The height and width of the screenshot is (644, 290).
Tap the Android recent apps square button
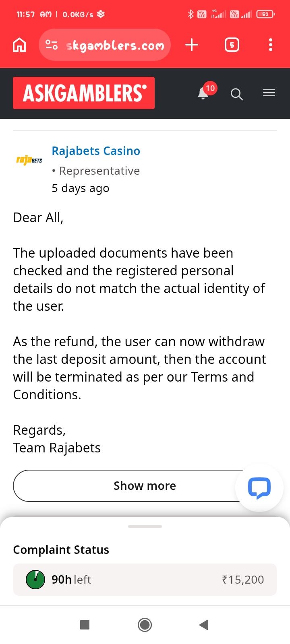click(85, 625)
